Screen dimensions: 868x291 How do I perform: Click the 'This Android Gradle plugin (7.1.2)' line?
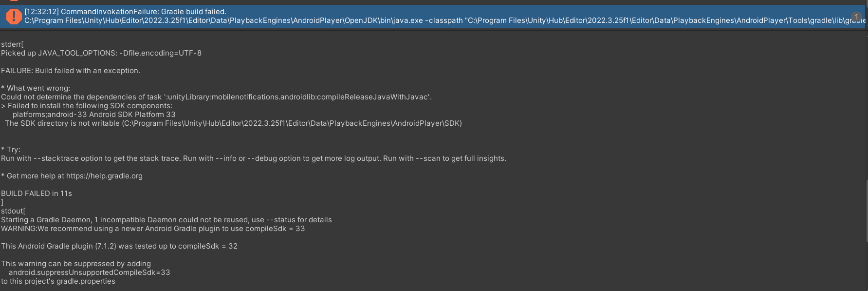[x=119, y=246]
